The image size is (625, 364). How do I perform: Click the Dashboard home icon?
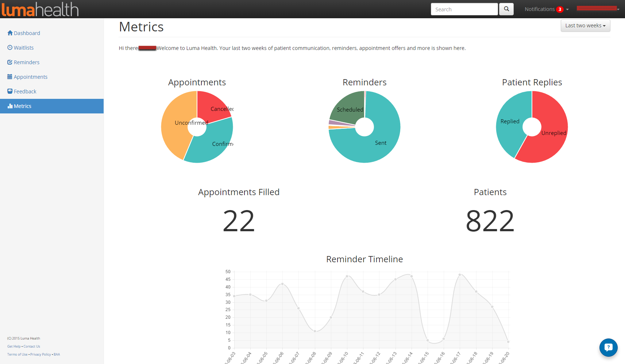(10, 33)
